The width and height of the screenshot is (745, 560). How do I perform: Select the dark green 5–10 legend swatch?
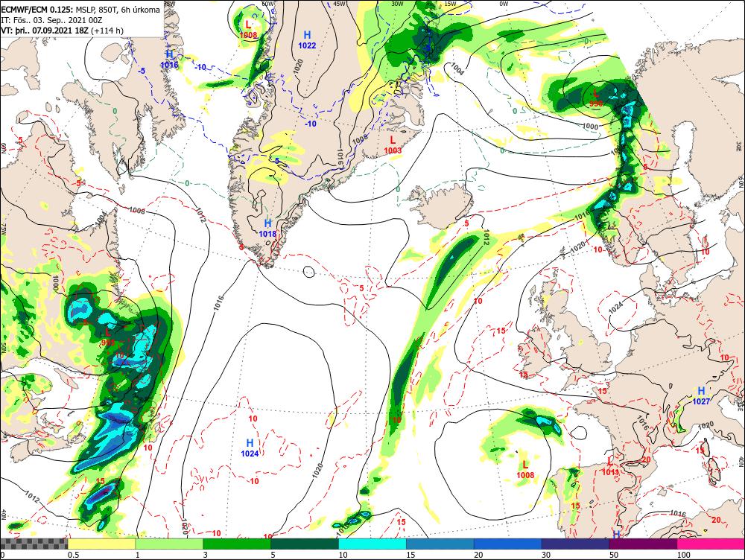305,544
